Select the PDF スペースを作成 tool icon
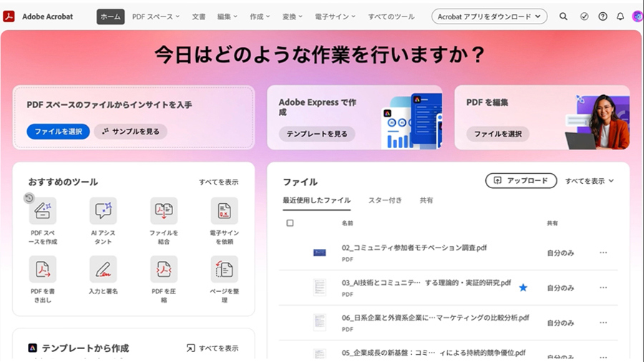The width and height of the screenshot is (644, 362). point(43,210)
